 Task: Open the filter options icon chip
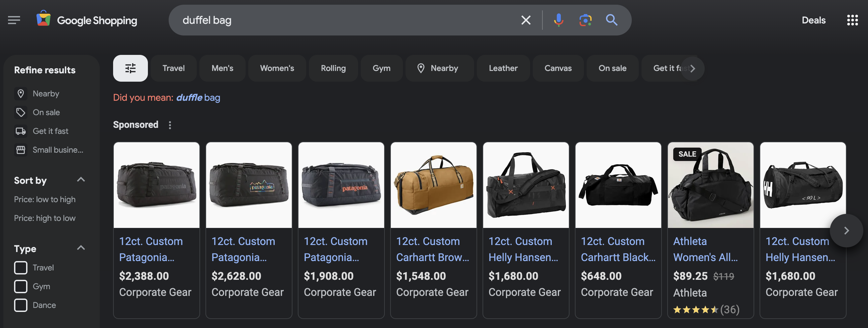[x=131, y=68]
